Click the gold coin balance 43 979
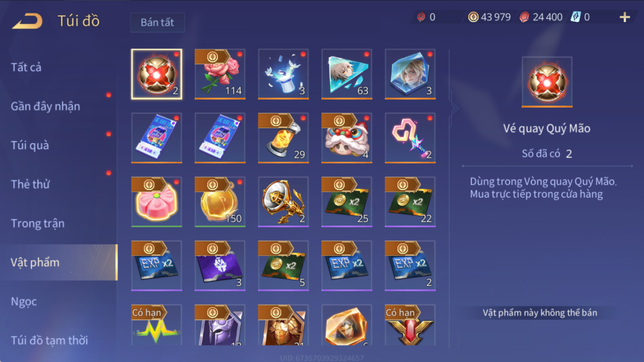Viewport: 644px width, 362px height. (489, 17)
